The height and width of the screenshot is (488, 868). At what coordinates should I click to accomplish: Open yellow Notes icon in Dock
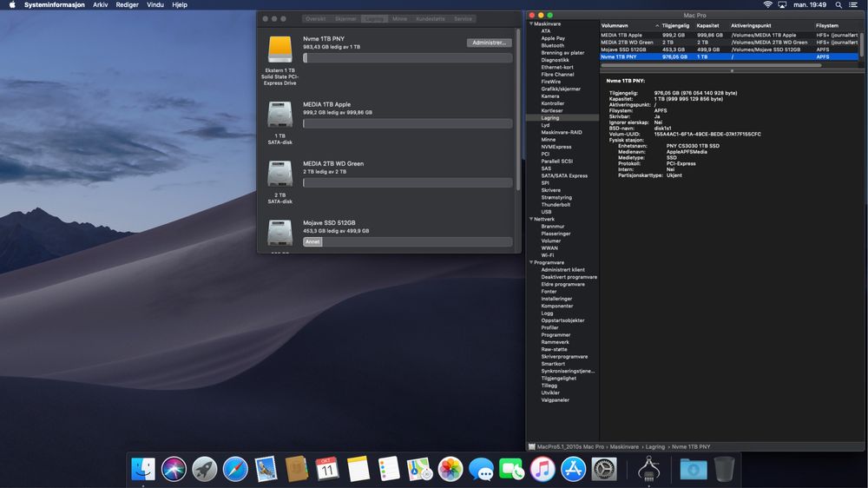click(358, 469)
